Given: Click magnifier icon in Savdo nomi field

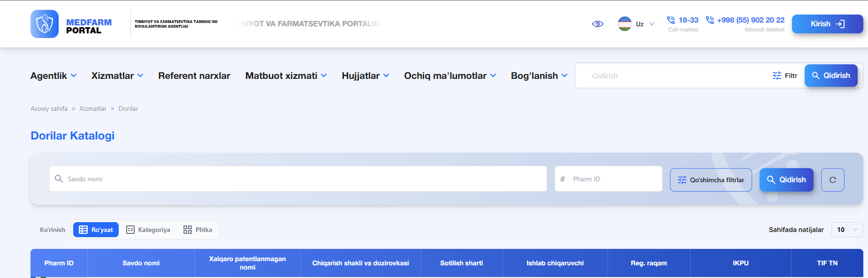Looking at the screenshot, I should coord(59,179).
